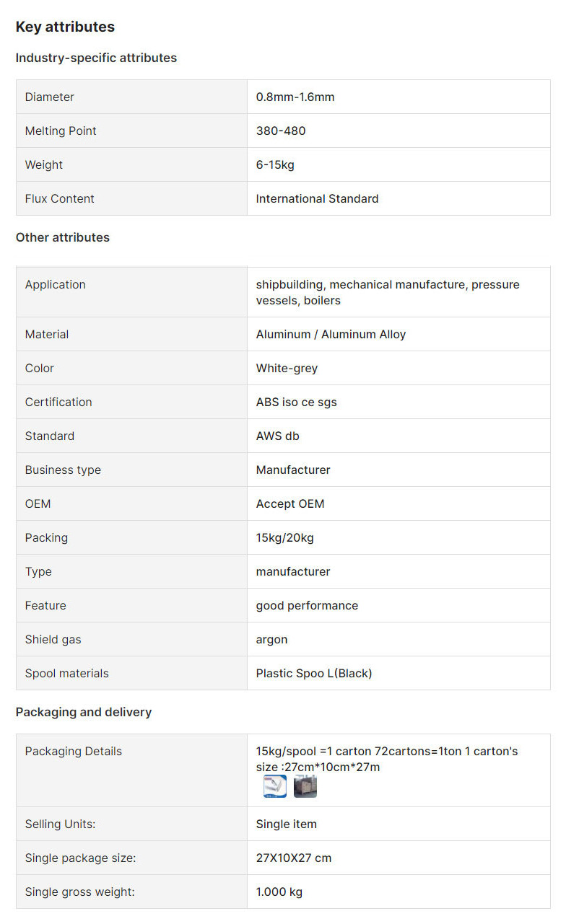566x924 pixels.
Task: Click the Melting Point value 380-480
Action: pos(281,131)
